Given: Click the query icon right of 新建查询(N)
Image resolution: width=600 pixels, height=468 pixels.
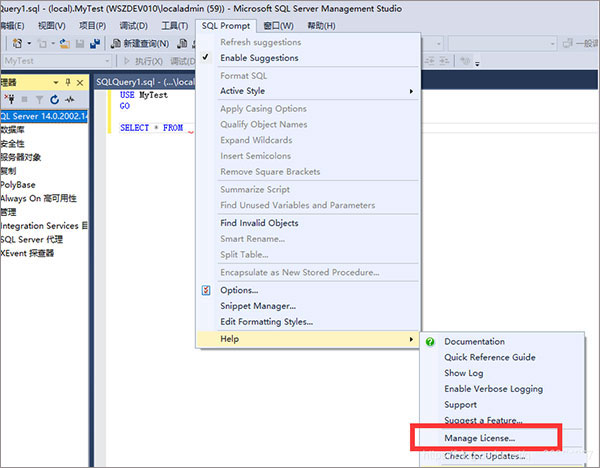Looking at the screenshot, I should [x=183, y=44].
